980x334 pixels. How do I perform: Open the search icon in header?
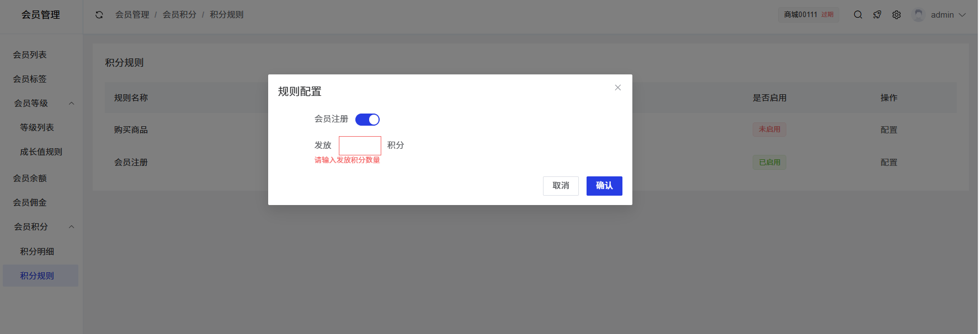[858, 15]
